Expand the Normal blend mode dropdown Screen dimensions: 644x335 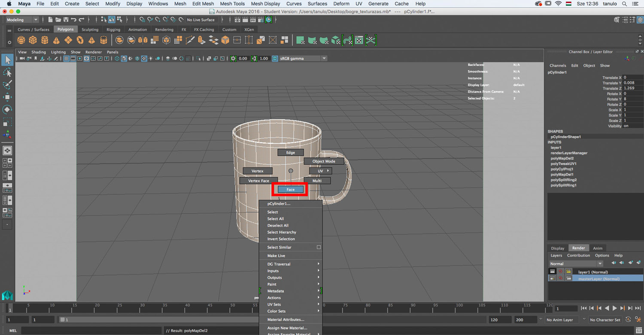[576, 264]
